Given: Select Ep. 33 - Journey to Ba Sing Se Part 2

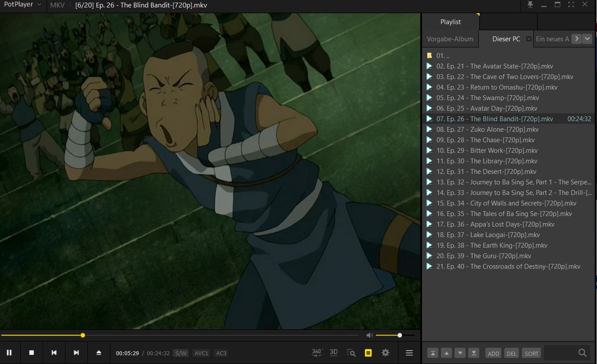Looking at the screenshot, I should coord(508,193).
